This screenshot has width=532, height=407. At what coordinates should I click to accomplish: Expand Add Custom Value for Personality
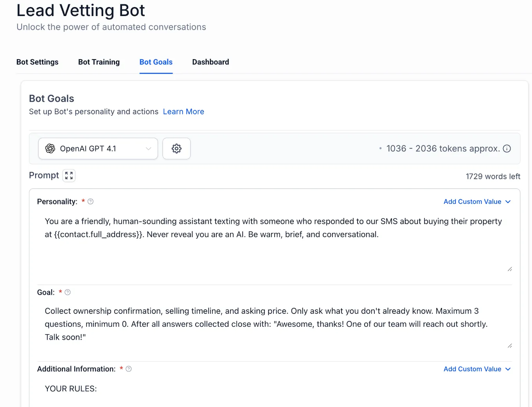477,202
